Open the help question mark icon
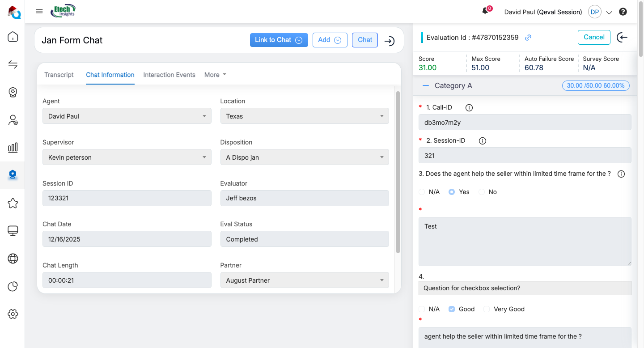 click(x=623, y=12)
